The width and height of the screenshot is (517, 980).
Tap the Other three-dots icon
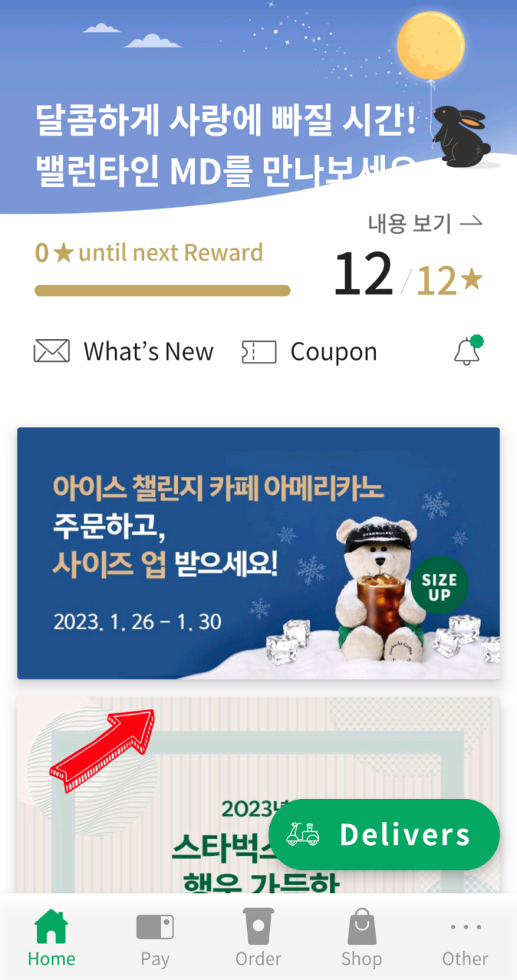465,927
